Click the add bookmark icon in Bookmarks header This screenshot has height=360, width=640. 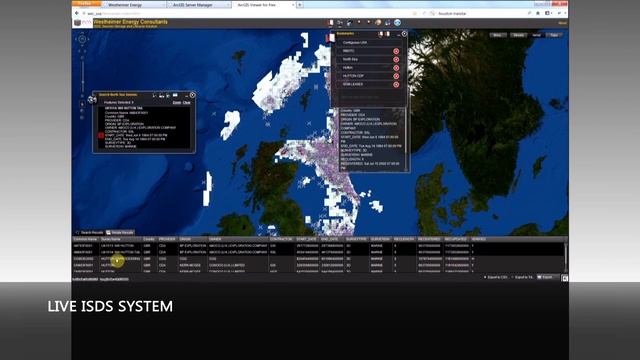(x=387, y=34)
